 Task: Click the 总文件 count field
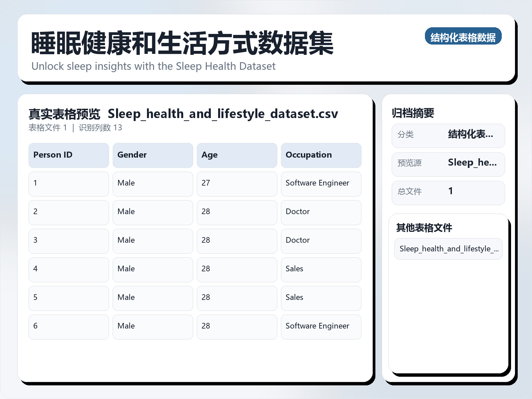pos(448,193)
